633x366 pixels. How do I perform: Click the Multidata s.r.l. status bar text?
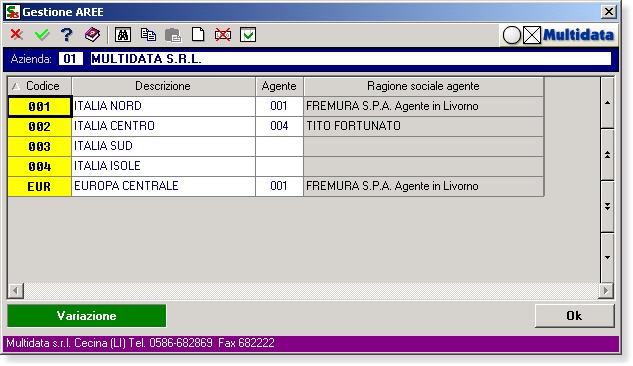click(140, 343)
